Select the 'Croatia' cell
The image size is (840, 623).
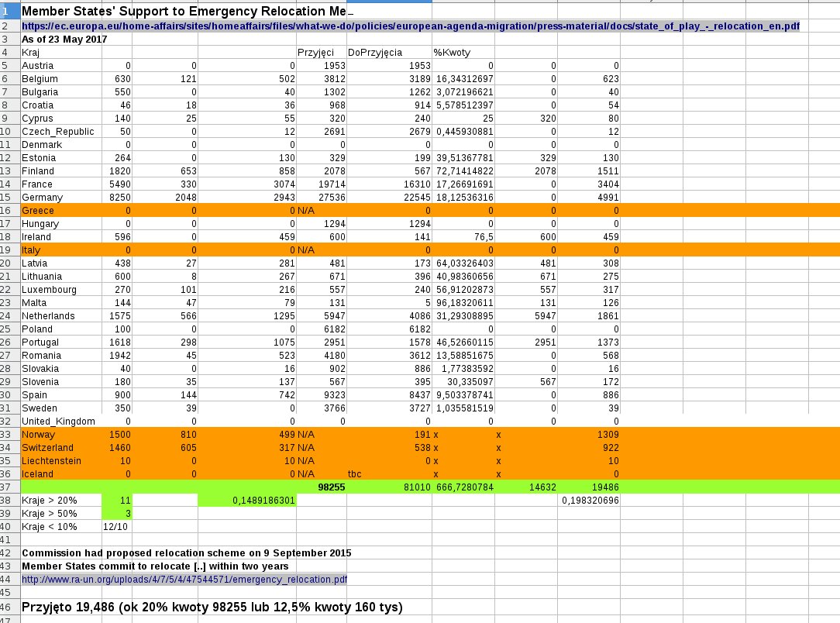[62, 105]
